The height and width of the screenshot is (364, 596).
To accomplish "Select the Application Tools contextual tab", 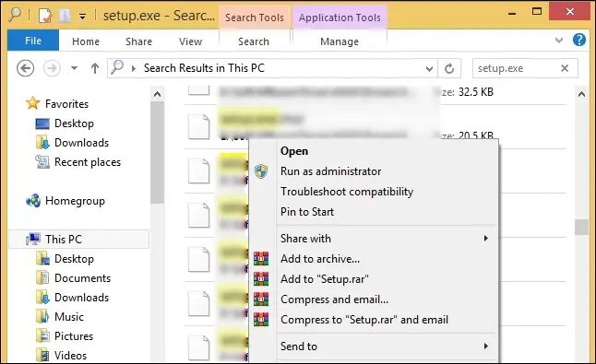I will pos(340,18).
